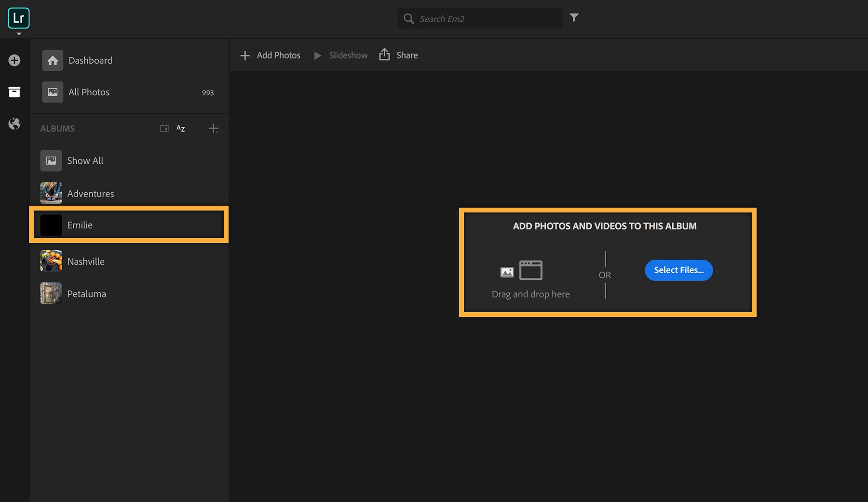Click the Add Photos plus icon in toolbar
868x502 pixels.
[x=245, y=55]
